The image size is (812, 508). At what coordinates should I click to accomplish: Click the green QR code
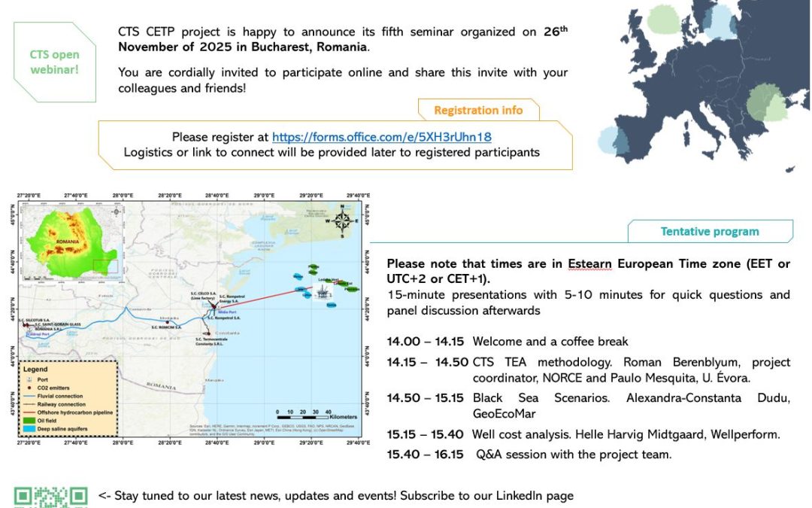pyautogui.click(x=51, y=497)
